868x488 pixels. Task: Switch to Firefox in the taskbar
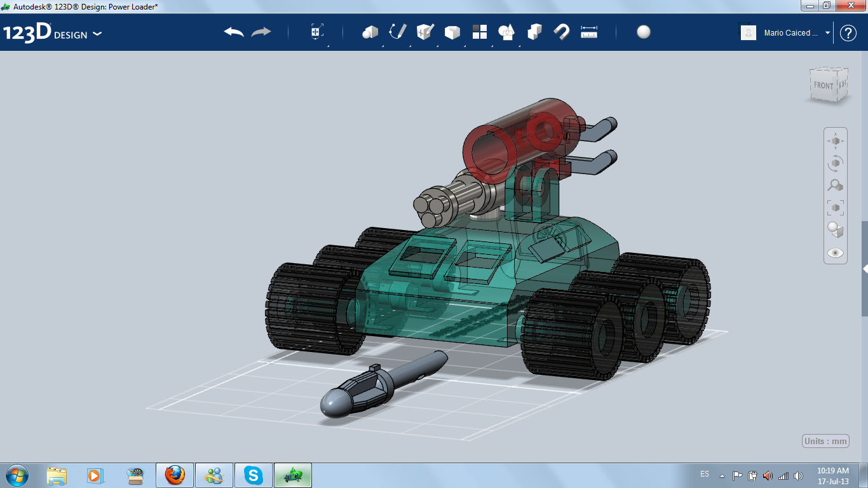click(x=175, y=475)
